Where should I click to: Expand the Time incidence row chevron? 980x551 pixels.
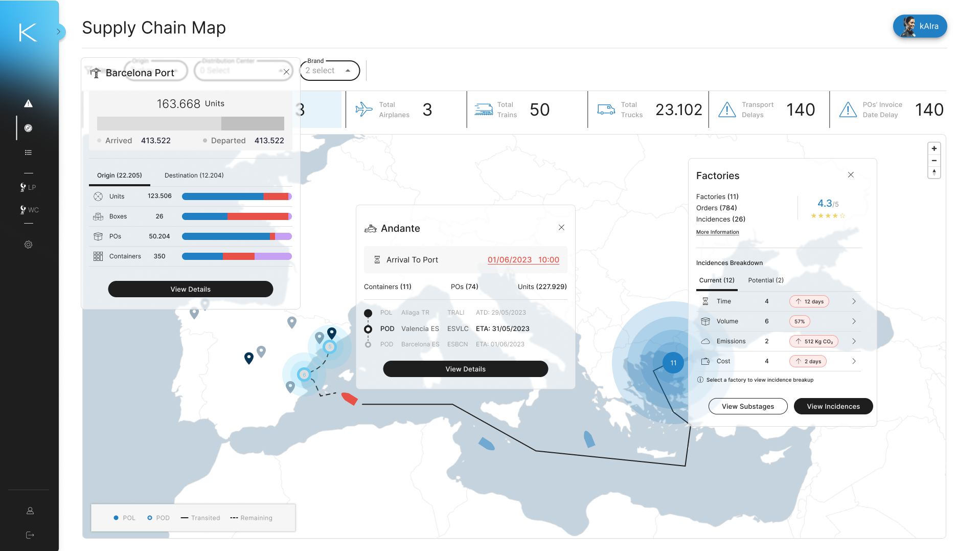click(x=854, y=301)
